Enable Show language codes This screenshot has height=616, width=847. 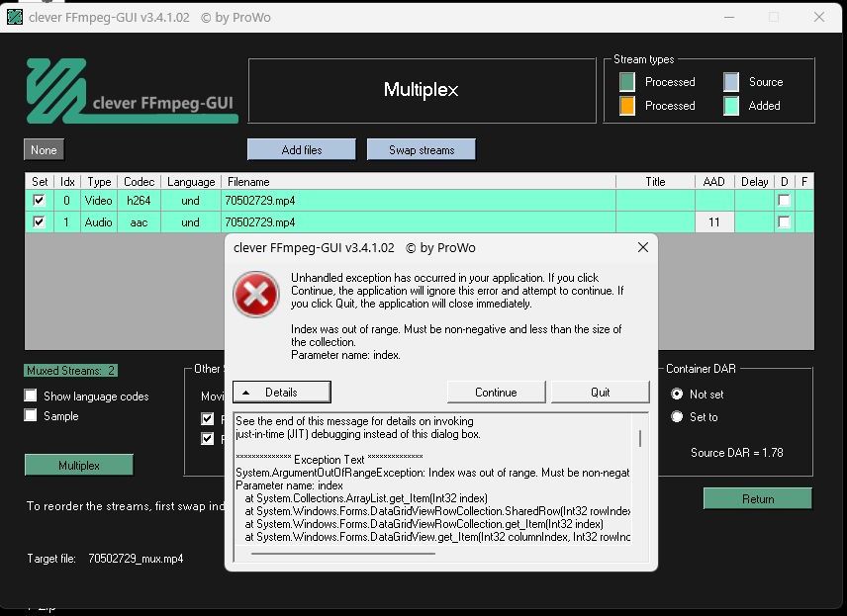pyautogui.click(x=31, y=396)
